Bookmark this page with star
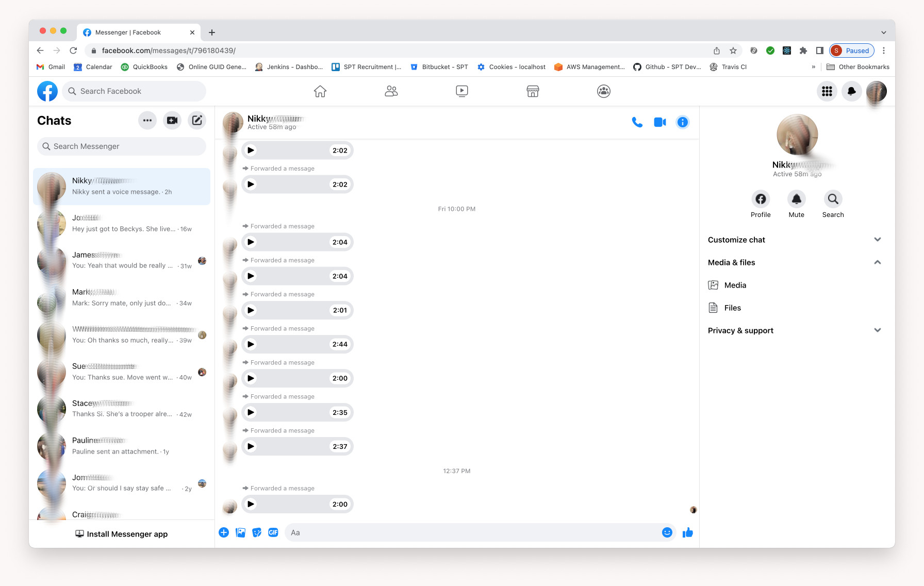Screen dimensions: 924x586 733,51
